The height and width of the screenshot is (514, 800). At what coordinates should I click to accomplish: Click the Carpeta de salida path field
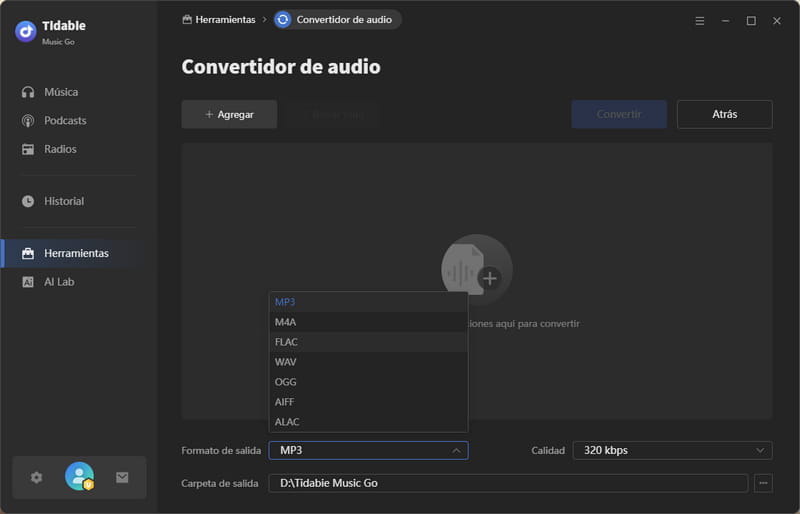pyautogui.click(x=508, y=483)
